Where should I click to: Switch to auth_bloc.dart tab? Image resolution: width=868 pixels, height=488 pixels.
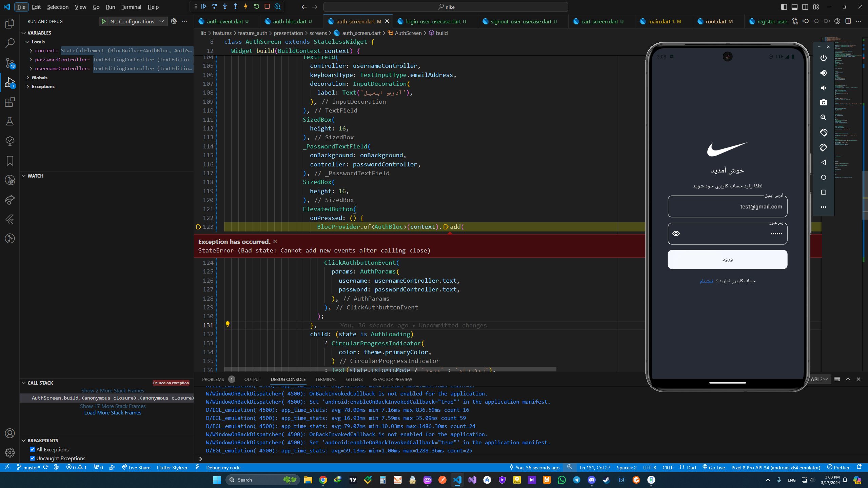(292, 21)
